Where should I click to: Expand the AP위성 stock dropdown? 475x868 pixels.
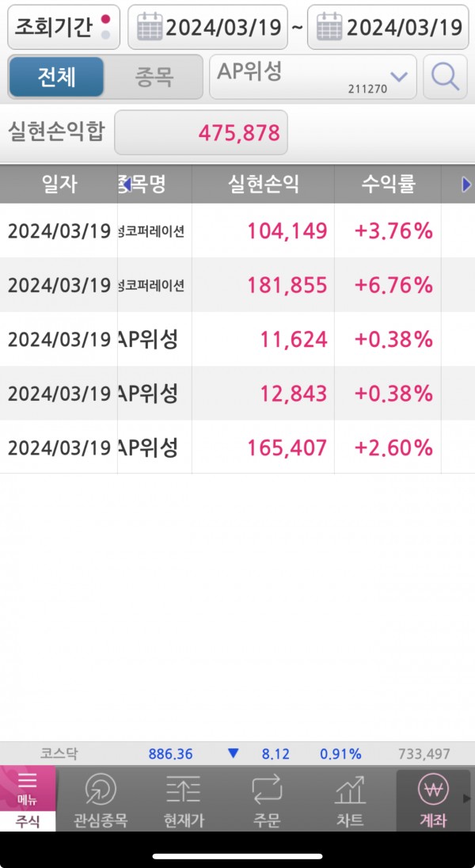point(398,76)
